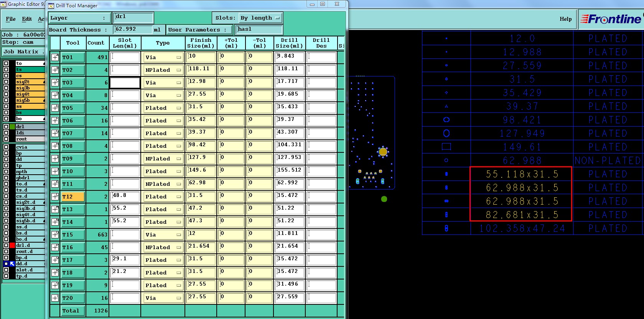The width and height of the screenshot is (644, 319).
Task: Click the green color swatch on the drl layer
Action: 12,127
